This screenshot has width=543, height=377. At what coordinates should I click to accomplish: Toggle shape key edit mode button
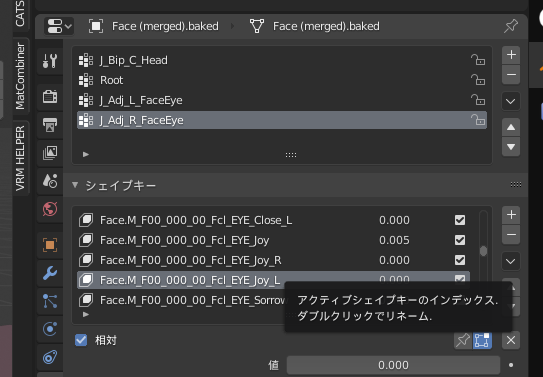point(482,340)
